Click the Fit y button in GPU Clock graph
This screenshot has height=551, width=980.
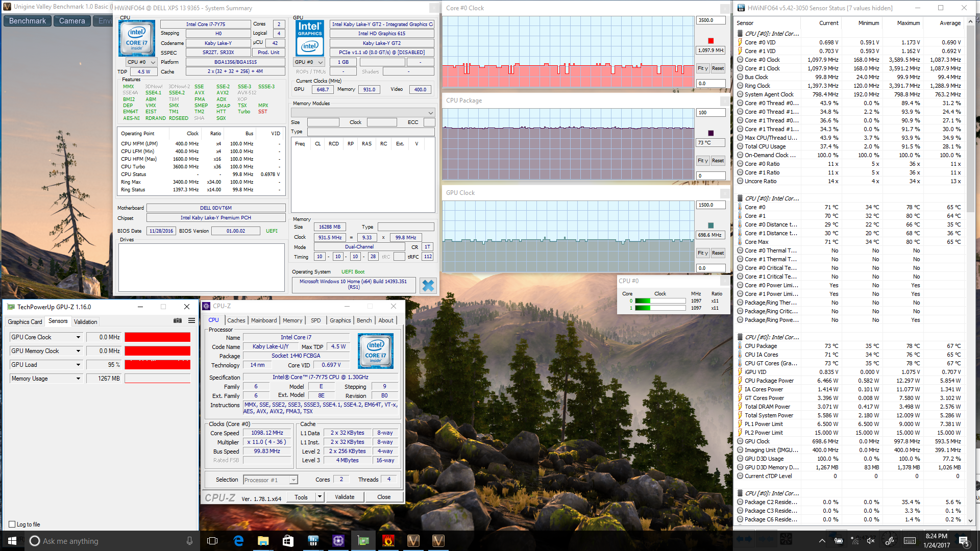pos(703,253)
